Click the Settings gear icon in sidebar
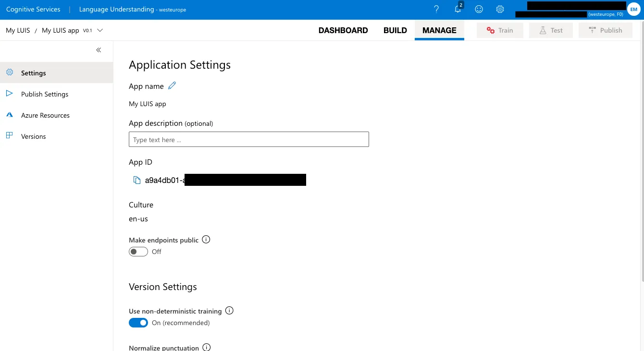The width and height of the screenshot is (644, 351). point(10,73)
